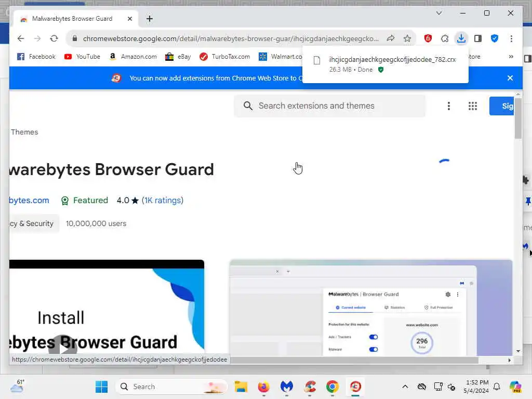Toggle the Downloads toolbar button
The image size is (532, 399).
[461, 38]
